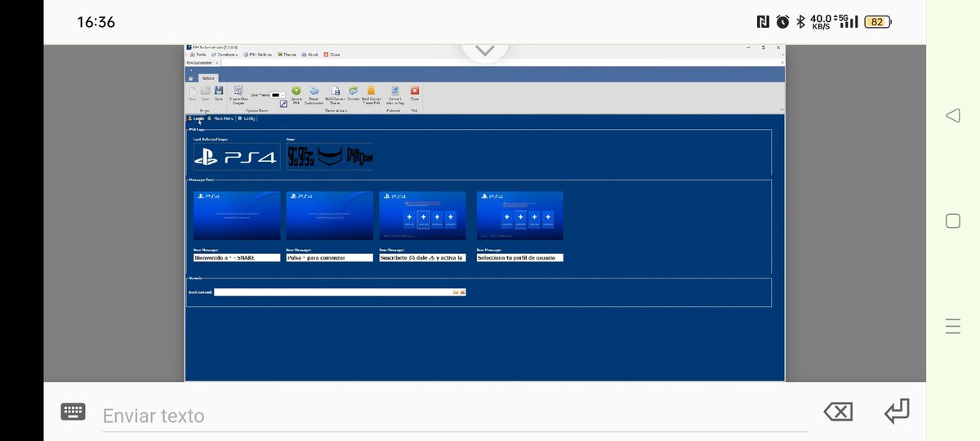Screen dimensions: 980x441
Task: Tap the Android back triangle button
Action: pyautogui.click(x=952, y=115)
